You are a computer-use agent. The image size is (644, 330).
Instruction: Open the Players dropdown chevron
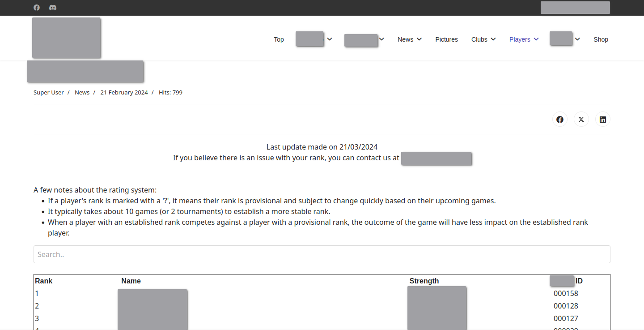click(536, 39)
